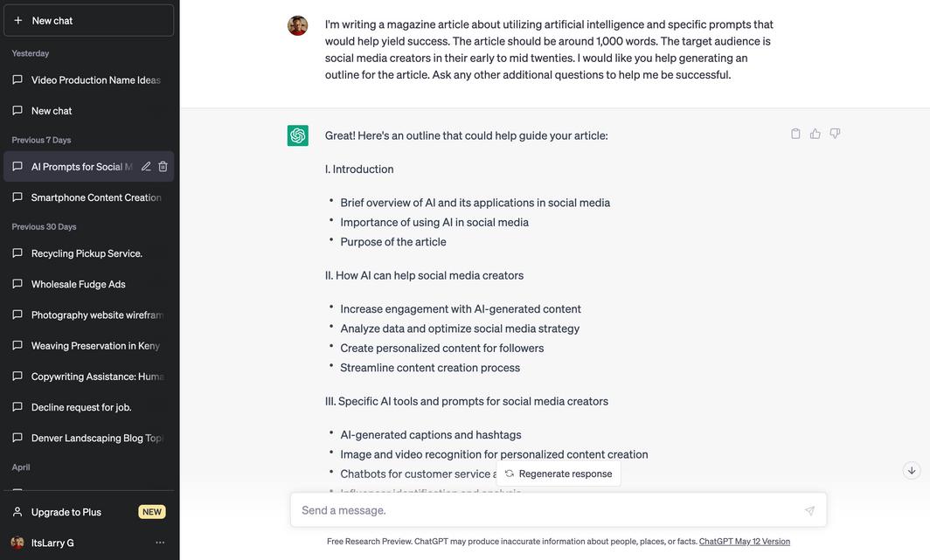930x560 pixels.
Task: Open Wholesale Fudge Ads conversation
Action: coord(79,284)
